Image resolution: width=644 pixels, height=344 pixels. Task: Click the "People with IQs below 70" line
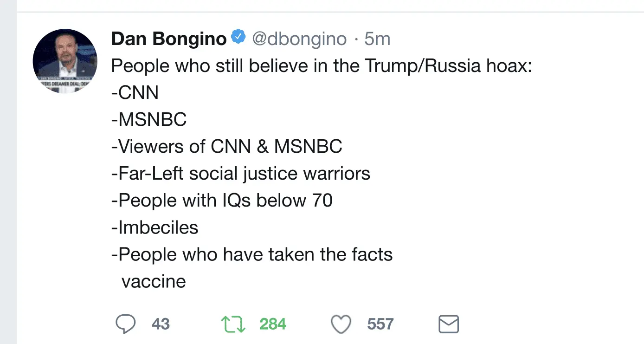[222, 201]
